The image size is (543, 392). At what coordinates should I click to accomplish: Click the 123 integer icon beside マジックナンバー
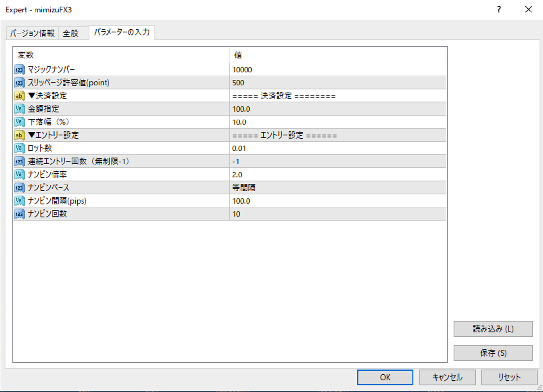click(x=20, y=69)
